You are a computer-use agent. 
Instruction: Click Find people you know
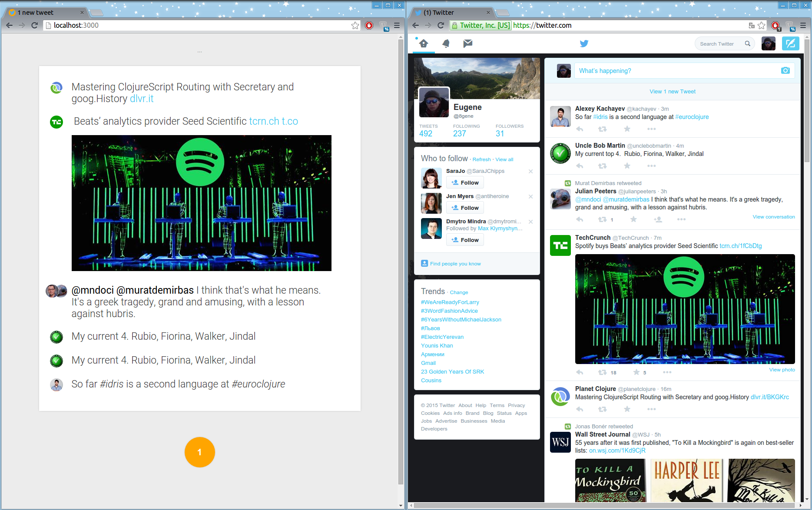coord(455,264)
